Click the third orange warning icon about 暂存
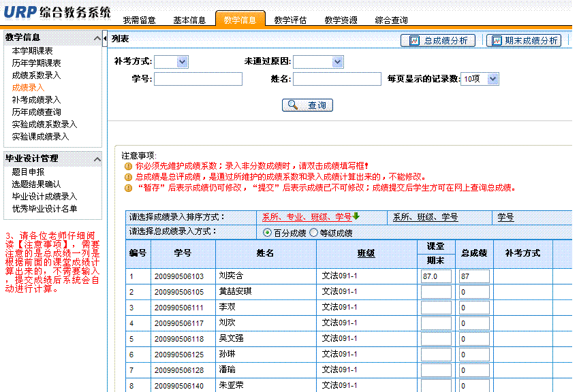This screenshot has height=392, width=579. 127,188
